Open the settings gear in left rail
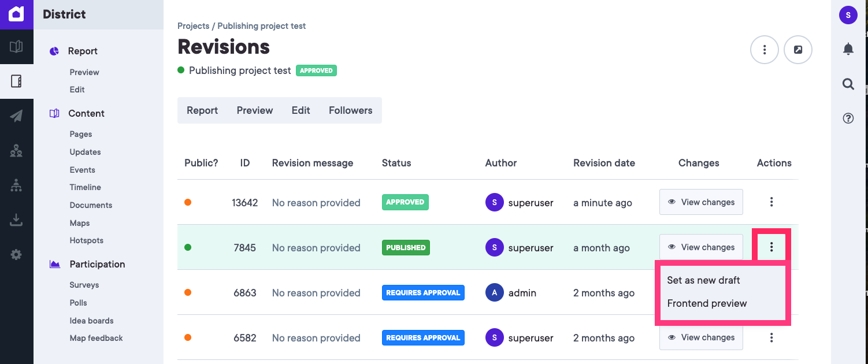 [16, 254]
